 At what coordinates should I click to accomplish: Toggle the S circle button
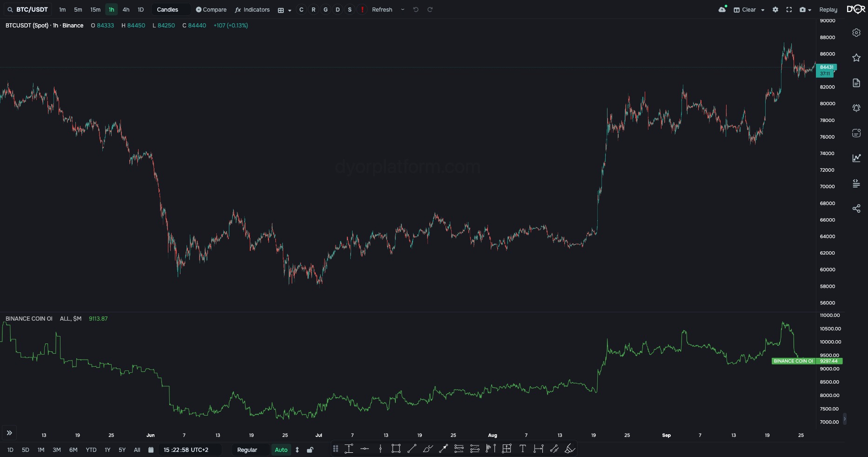pyautogui.click(x=349, y=9)
